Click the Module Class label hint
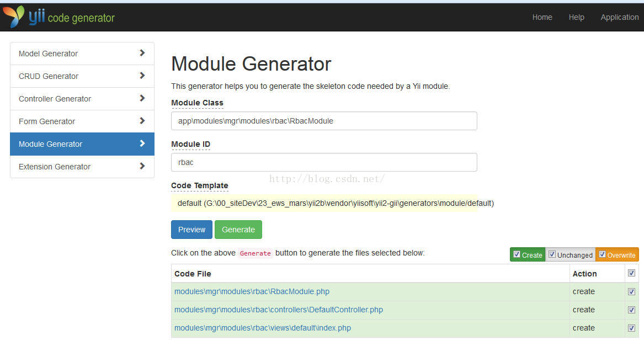 click(x=197, y=103)
